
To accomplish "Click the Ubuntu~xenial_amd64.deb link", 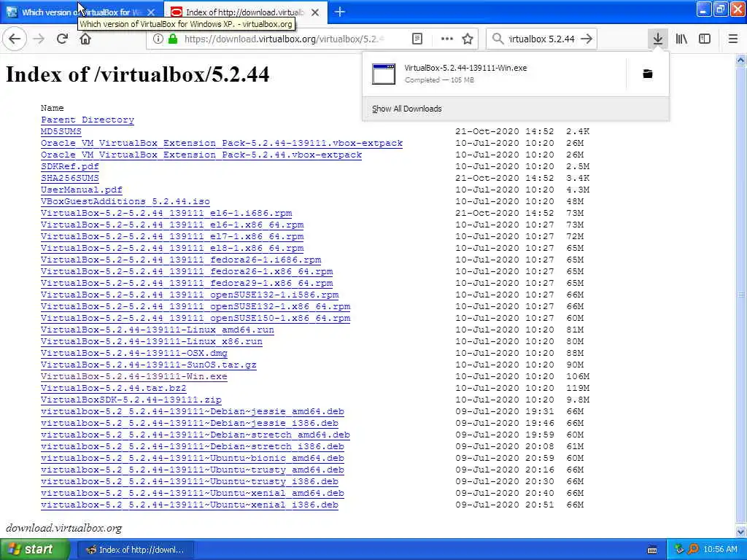I will coord(193,494).
